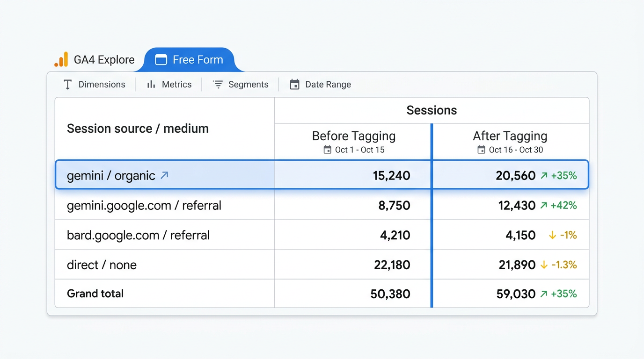Click the GA4 Analytics logo icon
Viewport: 644px width, 359px height.
click(61, 59)
